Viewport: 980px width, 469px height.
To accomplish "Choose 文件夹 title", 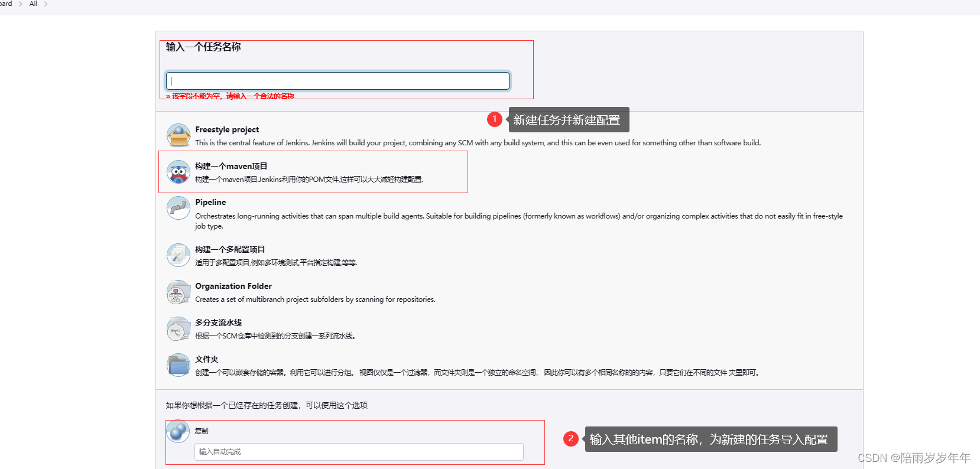I will click(x=207, y=359).
